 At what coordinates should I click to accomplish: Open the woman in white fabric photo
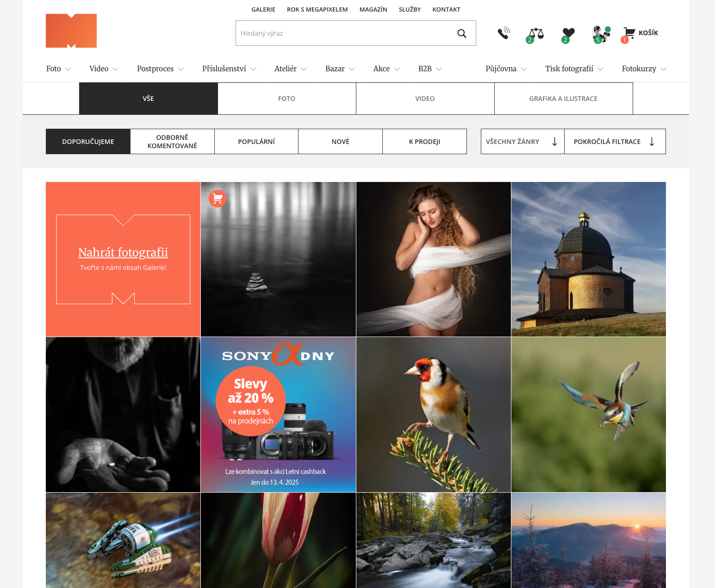tap(434, 259)
